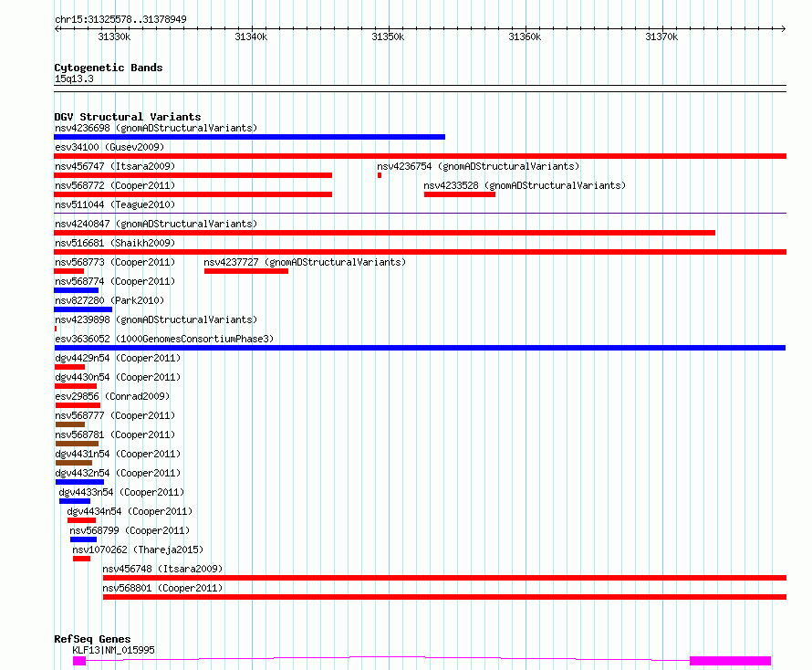Open the dgv4431n54 (Cooper2011) label
The width and height of the screenshot is (812, 670).
[x=118, y=454]
